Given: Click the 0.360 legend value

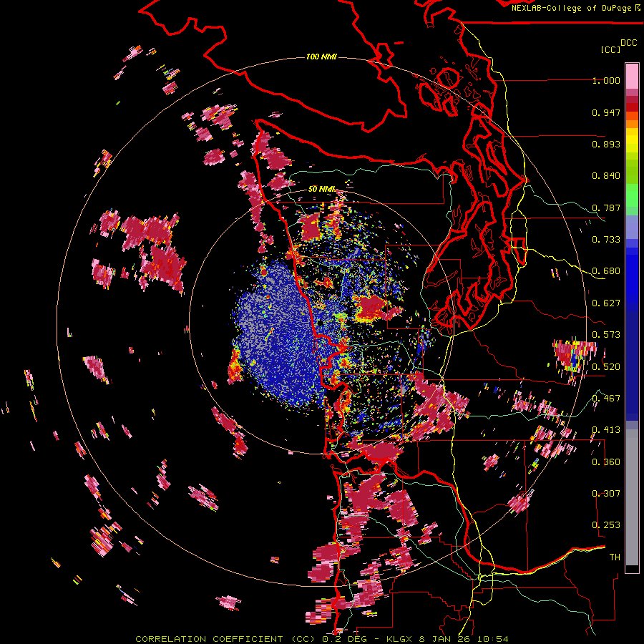Looking at the screenshot, I should (606, 462).
